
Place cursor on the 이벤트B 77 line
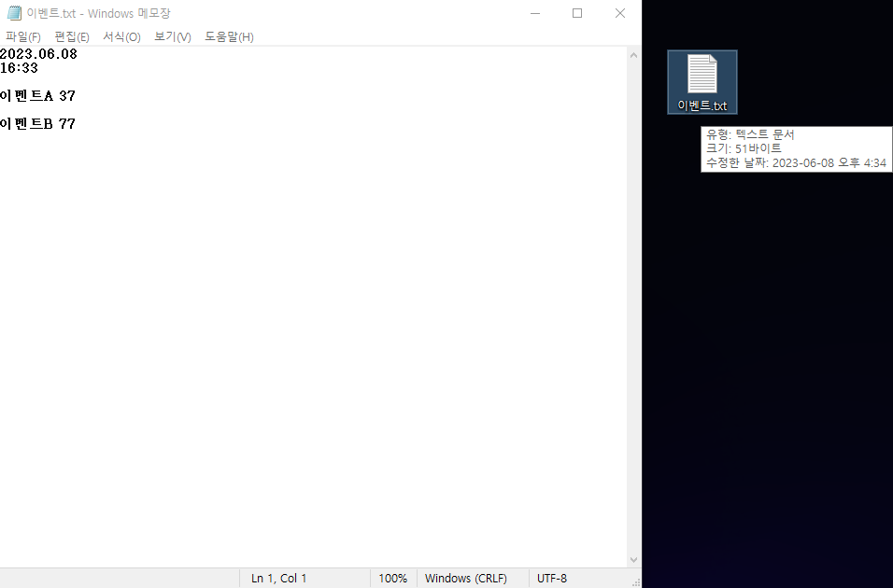tap(37, 124)
